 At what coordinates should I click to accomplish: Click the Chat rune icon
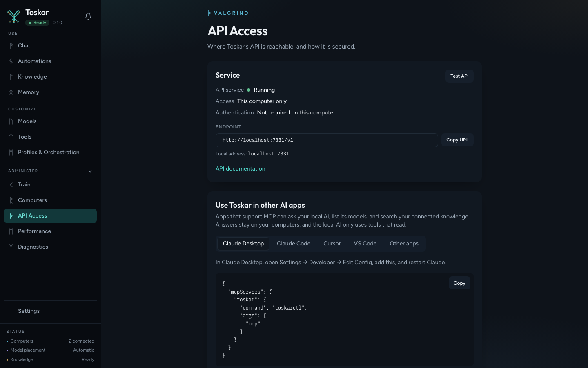(11, 46)
